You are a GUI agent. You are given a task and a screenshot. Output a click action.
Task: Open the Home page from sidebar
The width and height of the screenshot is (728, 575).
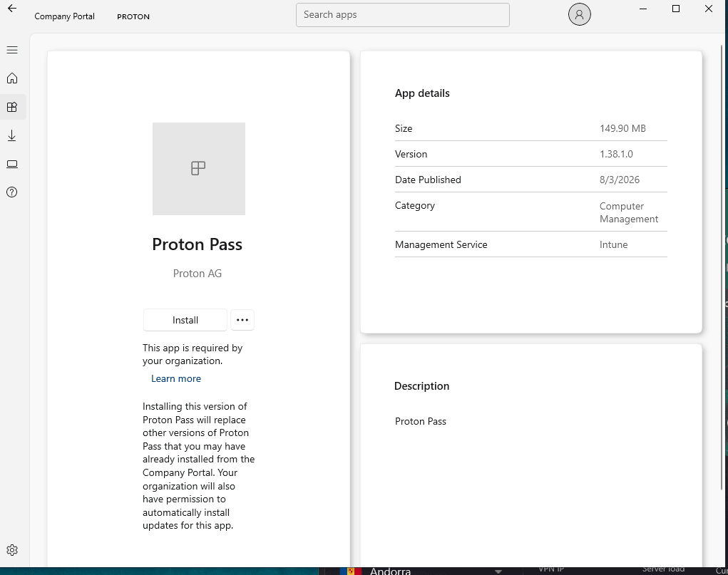(12, 78)
